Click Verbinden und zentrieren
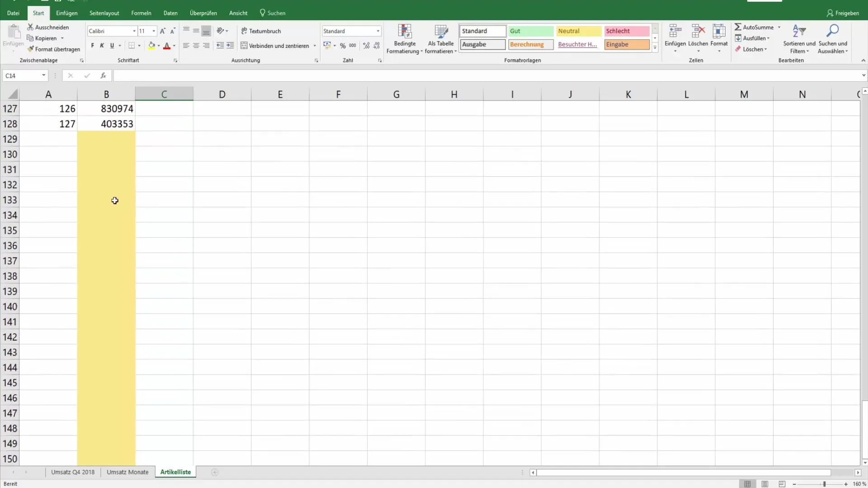Viewport: 868px width, 488px height. tap(275, 46)
